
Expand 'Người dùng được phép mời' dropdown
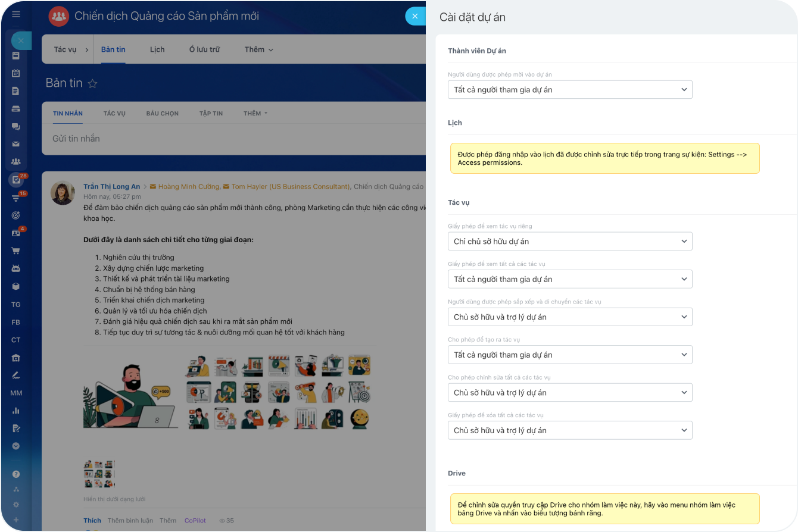[x=570, y=90]
